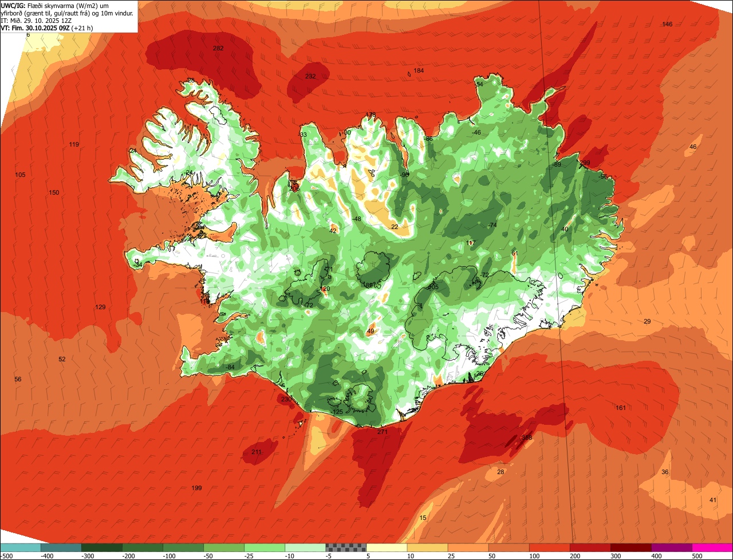This screenshot has width=733, height=560.
Task: Click the 119 value west of Westfjords
Action: [74, 144]
